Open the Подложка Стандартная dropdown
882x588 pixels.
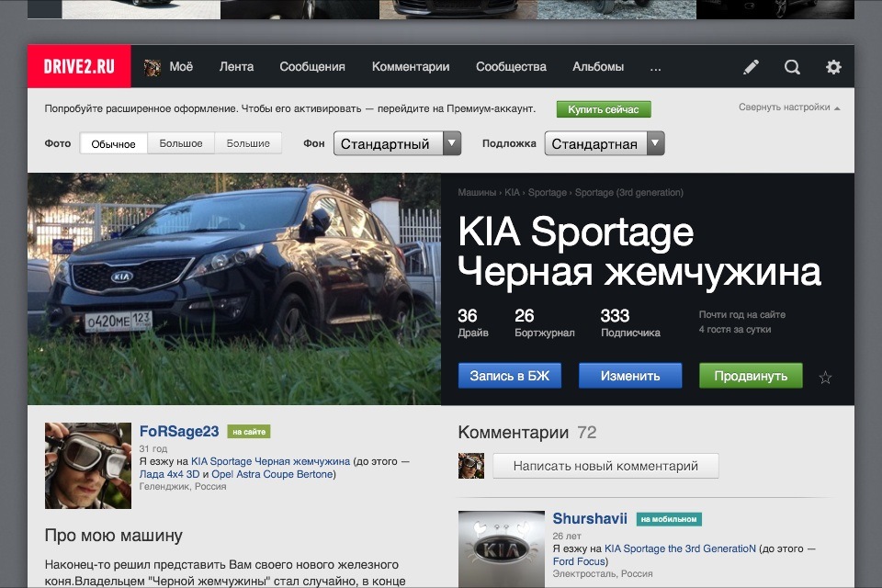(605, 143)
